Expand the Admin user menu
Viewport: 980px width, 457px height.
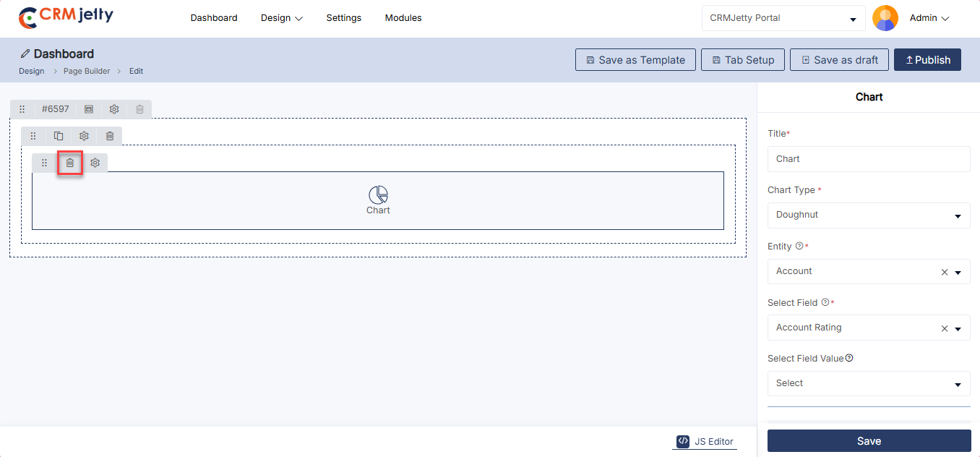click(929, 18)
